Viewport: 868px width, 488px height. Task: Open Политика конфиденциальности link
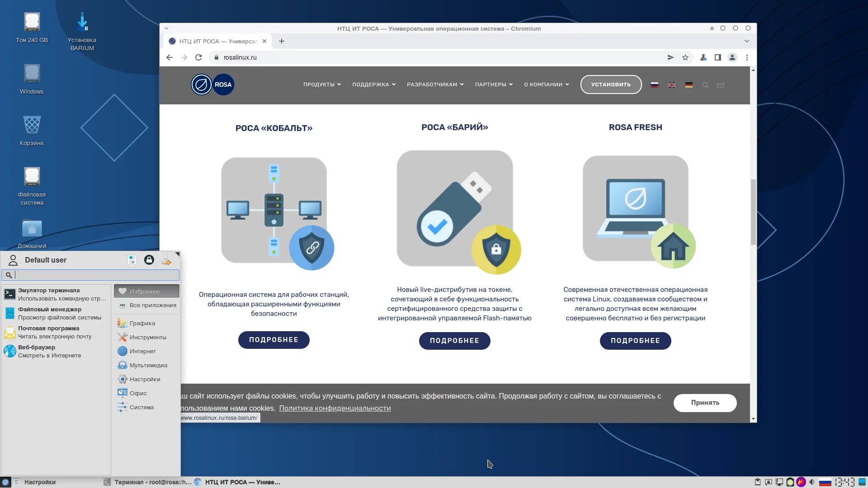tap(335, 408)
